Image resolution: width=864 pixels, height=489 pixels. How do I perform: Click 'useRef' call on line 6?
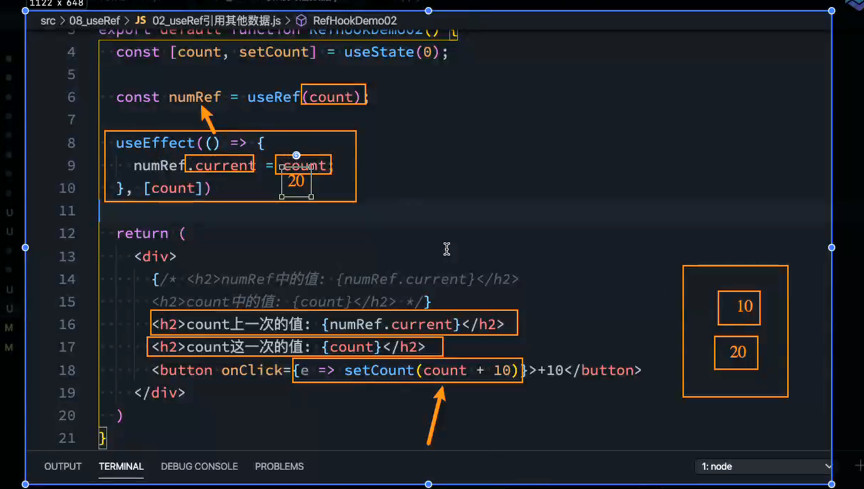pyautogui.click(x=273, y=98)
